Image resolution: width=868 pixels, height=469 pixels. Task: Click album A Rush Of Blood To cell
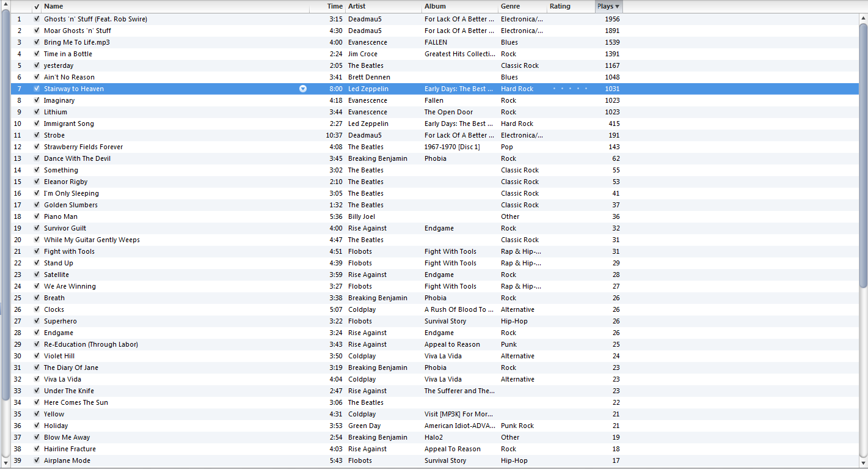[460, 309]
